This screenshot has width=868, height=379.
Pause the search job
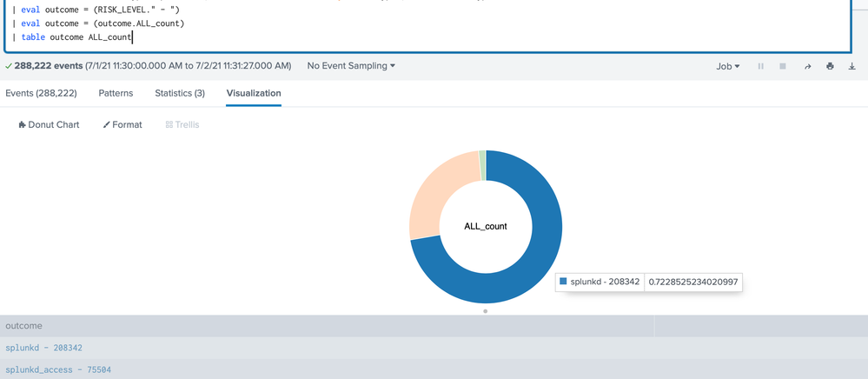pyautogui.click(x=760, y=66)
